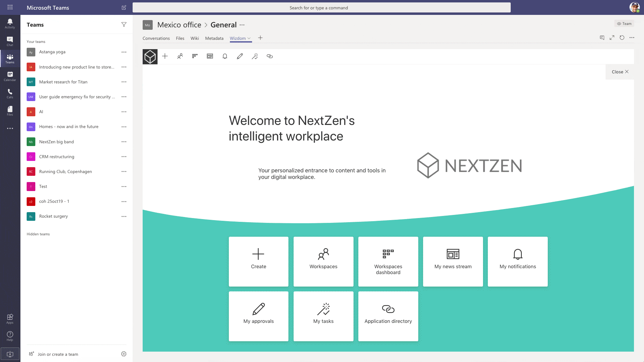Screen dimensions: 644x362
Task: Expand the Wizdom tab dropdown chevron
Action: pos(249,38)
